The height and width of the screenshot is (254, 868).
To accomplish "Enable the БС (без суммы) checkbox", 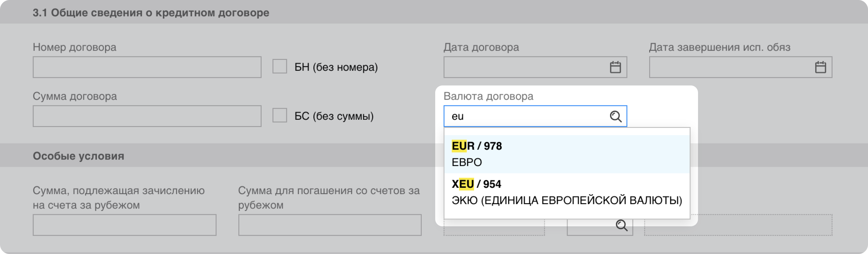I will click(280, 116).
